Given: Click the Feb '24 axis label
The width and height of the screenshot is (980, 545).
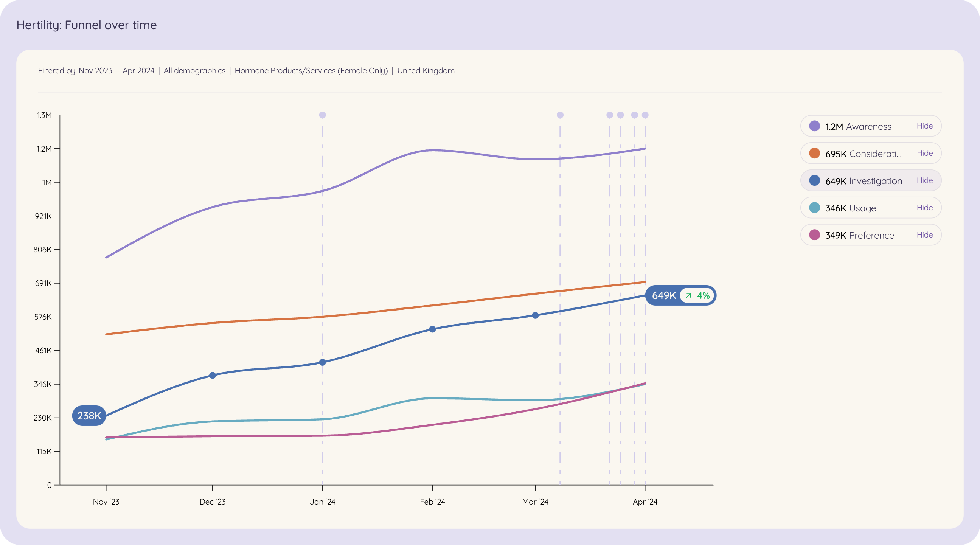Looking at the screenshot, I should [433, 502].
